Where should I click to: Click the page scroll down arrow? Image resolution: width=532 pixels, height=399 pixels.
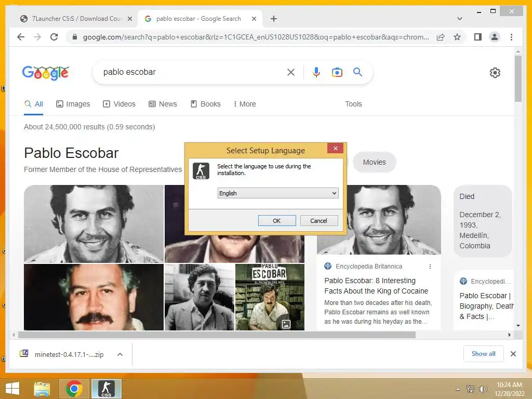[518, 326]
